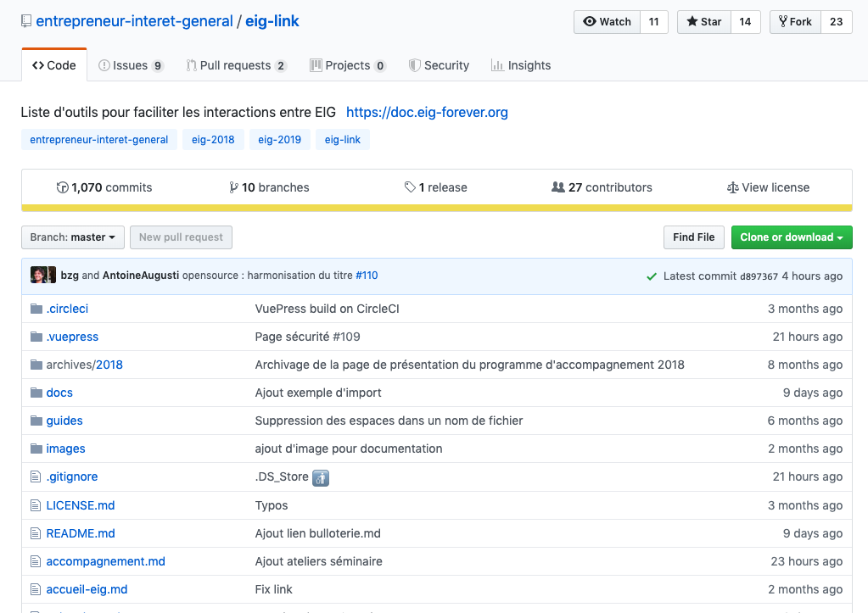Click the release tag icon
The height and width of the screenshot is (613, 868).
coord(410,187)
